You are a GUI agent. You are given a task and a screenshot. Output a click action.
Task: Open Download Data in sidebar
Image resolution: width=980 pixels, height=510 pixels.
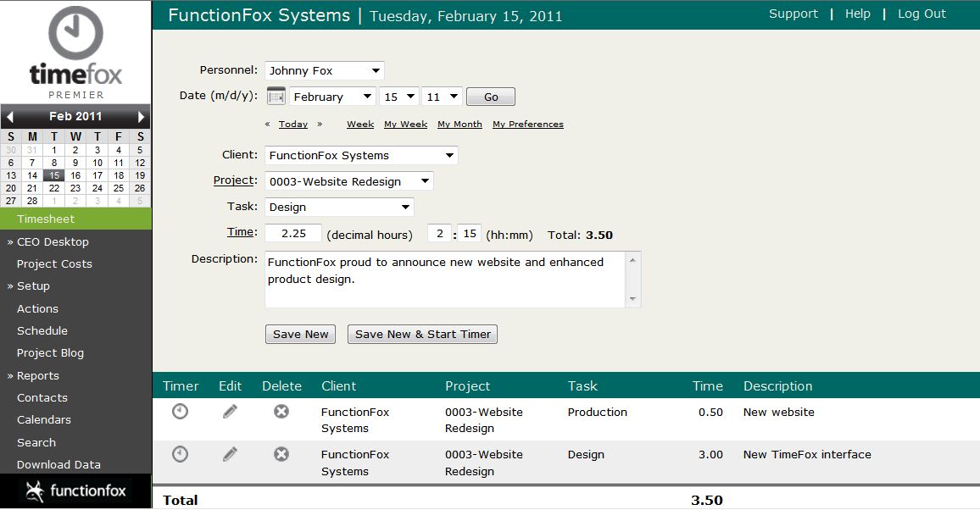click(58, 464)
